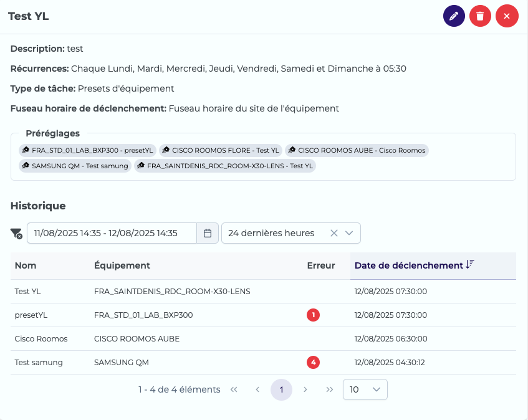This screenshot has height=420, width=528.
Task: Select the presetYL row name
Action: (x=31, y=315)
